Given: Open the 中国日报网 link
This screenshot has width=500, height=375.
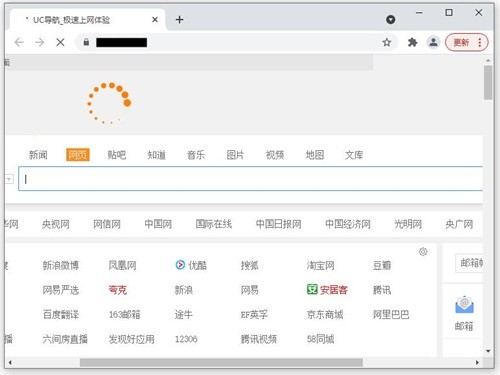Looking at the screenshot, I should pos(278,224).
